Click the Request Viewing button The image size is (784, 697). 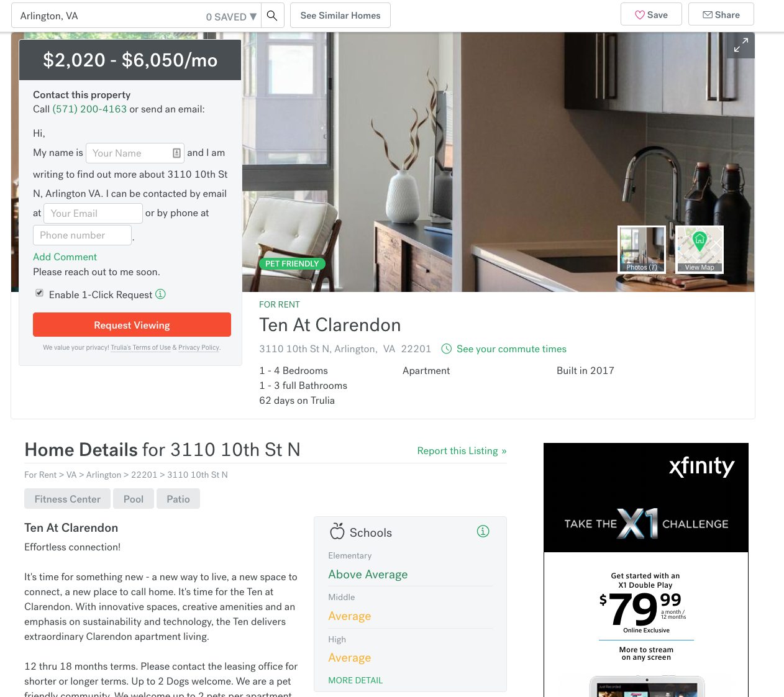point(132,325)
